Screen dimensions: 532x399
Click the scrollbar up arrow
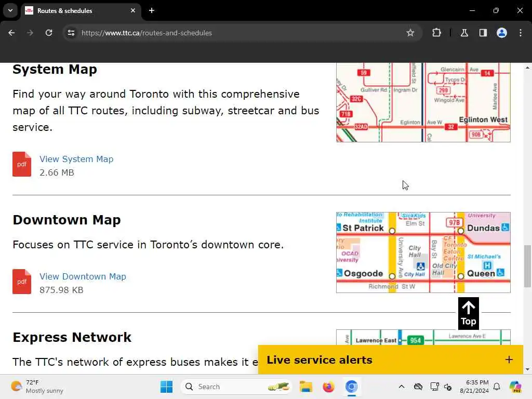click(x=527, y=68)
